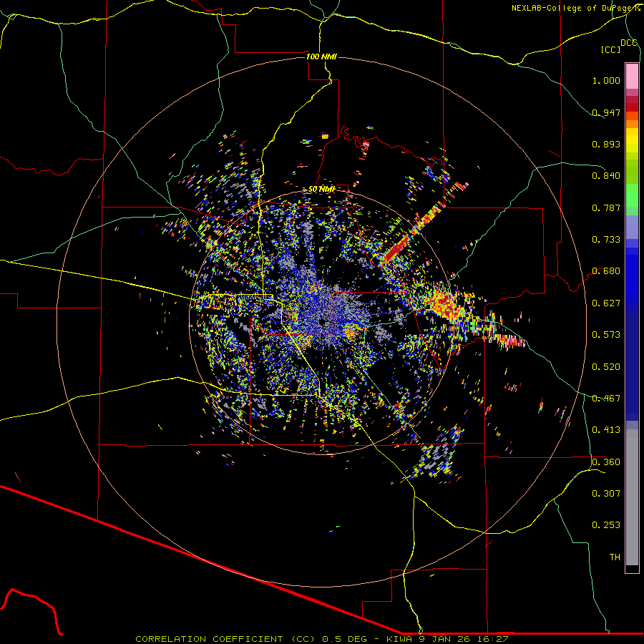The image size is (644, 644).
Task: Click the 0.680 legend label
Action: coord(606,271)
